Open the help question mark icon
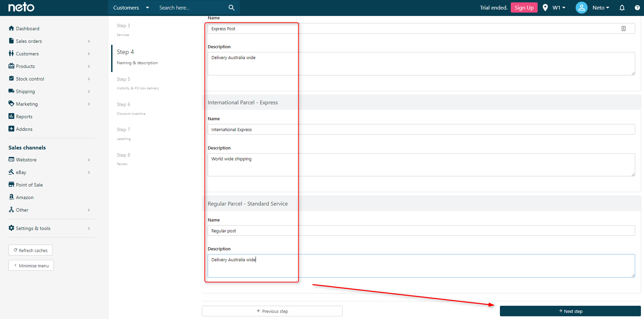The height and width of the screenshot is (319, 644). [637, 7]
